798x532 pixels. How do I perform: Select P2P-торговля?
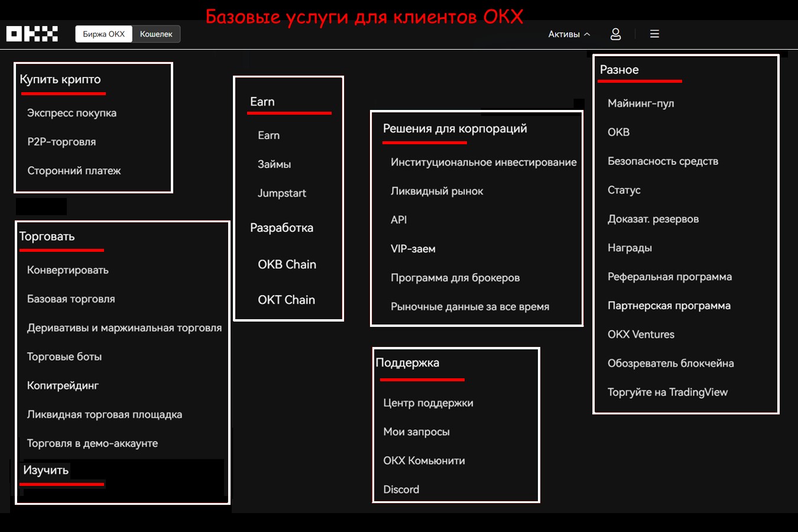point(61,142)
